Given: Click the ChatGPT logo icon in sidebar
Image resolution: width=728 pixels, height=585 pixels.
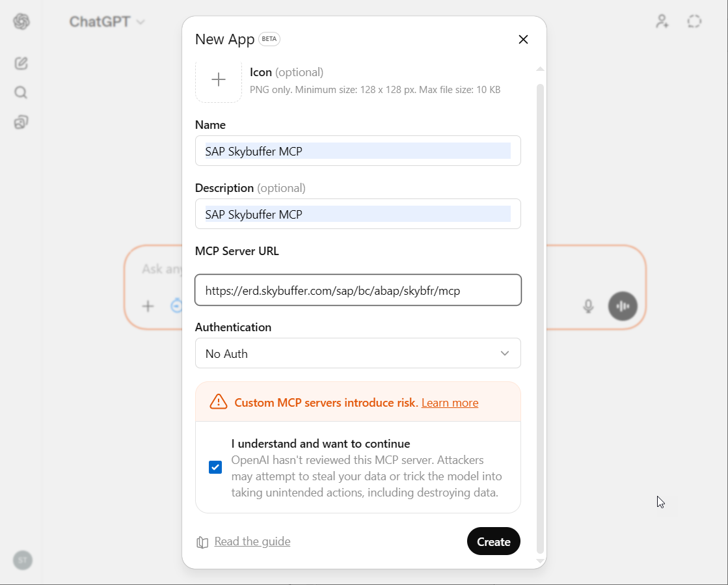Looking at the screenshot, I should (x=21, y=21).
